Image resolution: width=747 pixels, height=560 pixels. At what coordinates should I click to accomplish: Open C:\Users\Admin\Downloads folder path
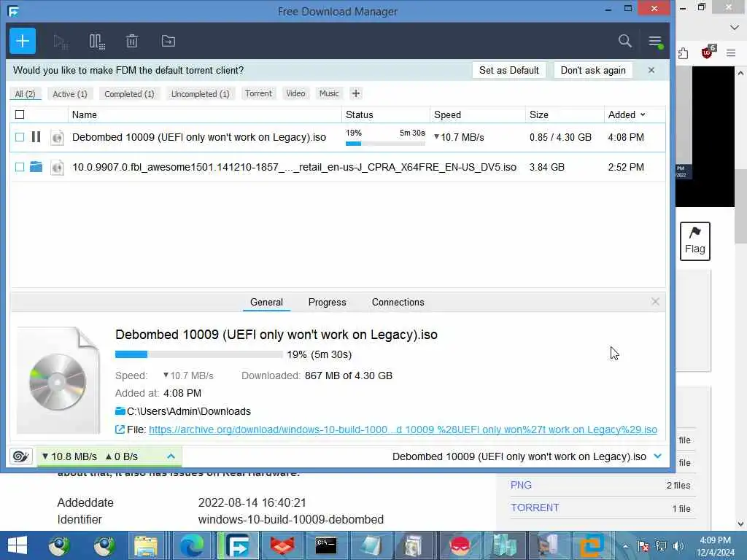coord(189,411)
